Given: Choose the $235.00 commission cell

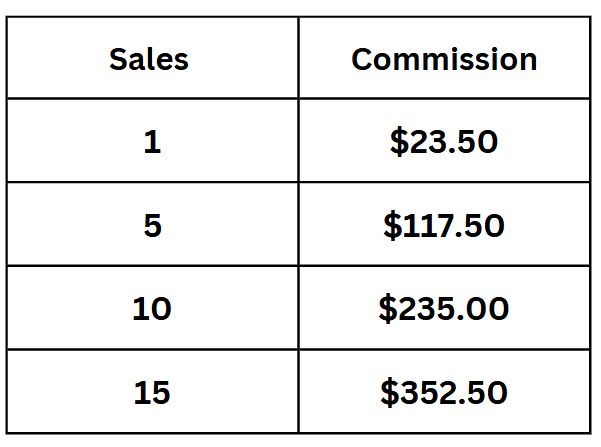Looking at the screenshot, I should point(444,309).
